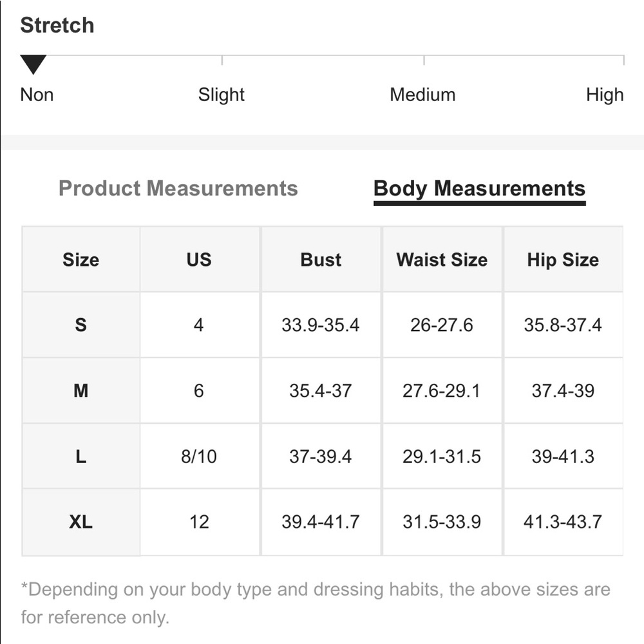Click the Bust column header
This screenshot has width=644, height=644.
tap(321, 260)
